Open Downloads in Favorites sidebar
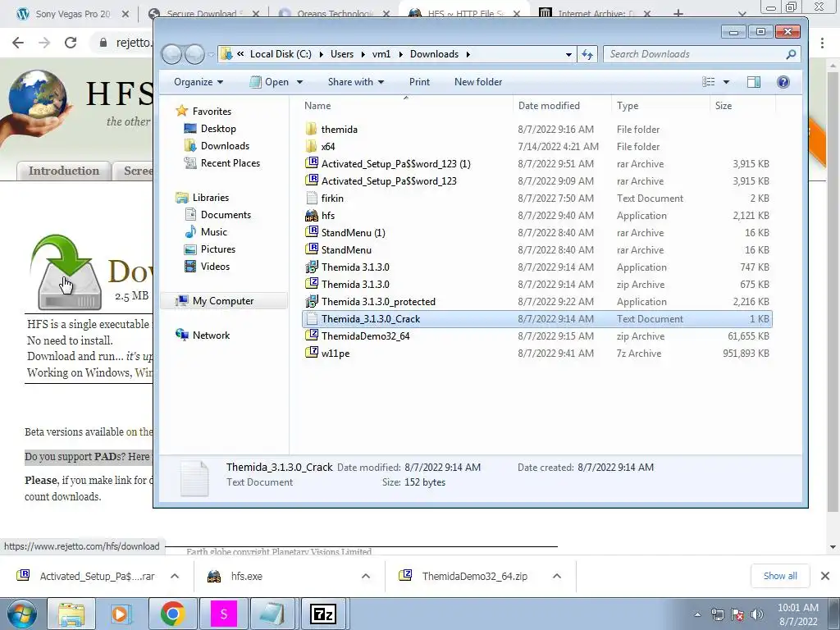Image resolution: width=840 pixels, height=630 pixels. point(225,146)
